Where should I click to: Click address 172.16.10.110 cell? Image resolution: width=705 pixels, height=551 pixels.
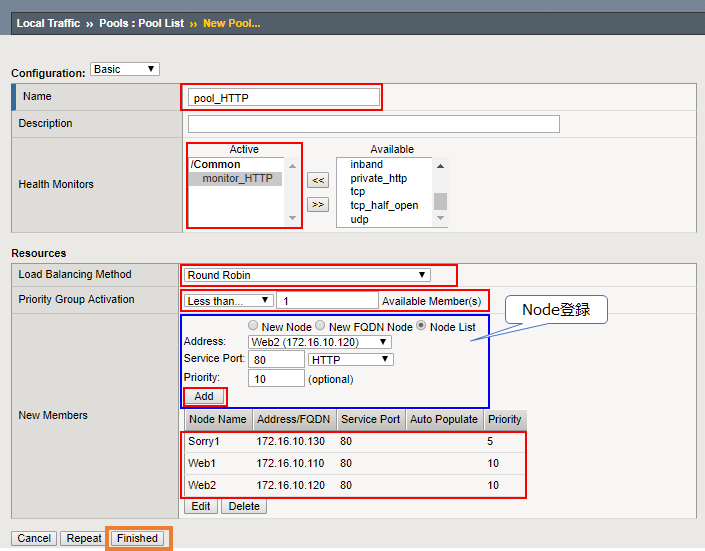[x=290, y=463]
